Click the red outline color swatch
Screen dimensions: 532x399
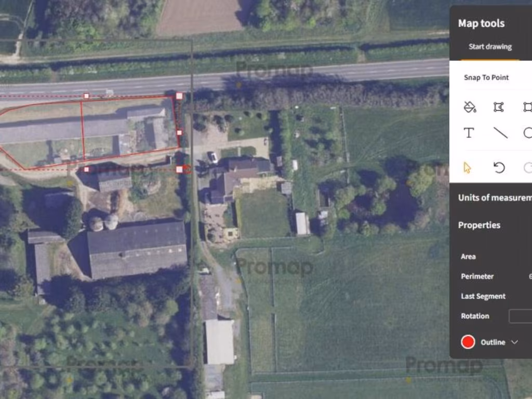[x=468, y=342]
